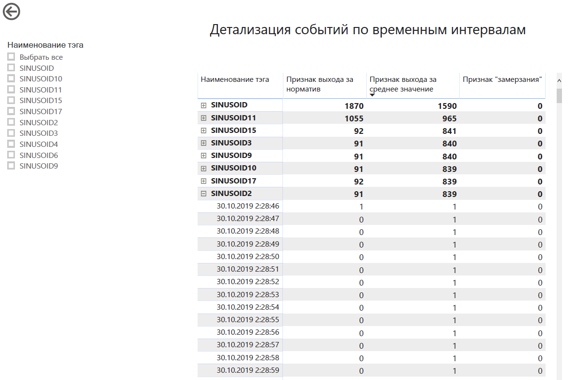Click the table vertical scrollbar thumb
The height and width of the screenshot is (380, 588).
559,96
